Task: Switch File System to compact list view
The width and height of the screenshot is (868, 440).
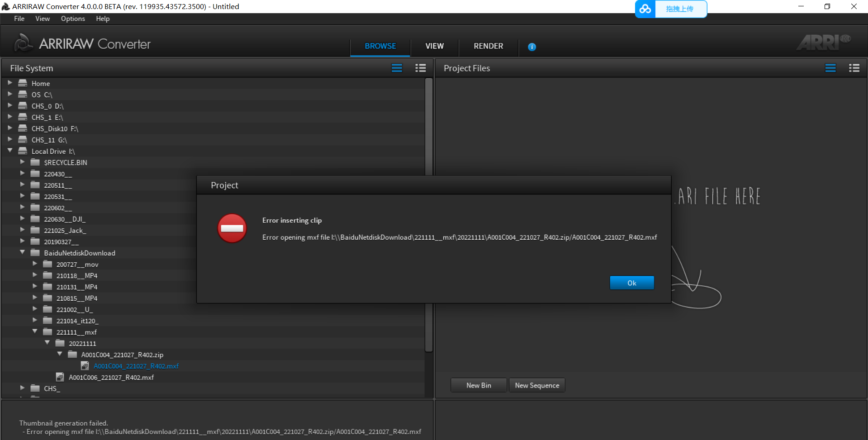Action: coord(397,68)
